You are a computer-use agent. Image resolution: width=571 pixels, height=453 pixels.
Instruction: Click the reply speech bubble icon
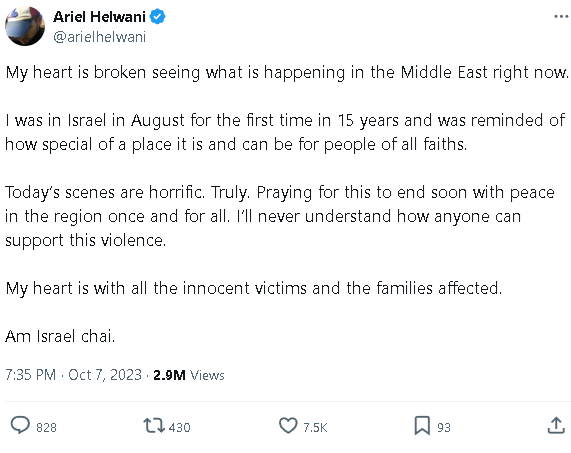coord(20,425)
